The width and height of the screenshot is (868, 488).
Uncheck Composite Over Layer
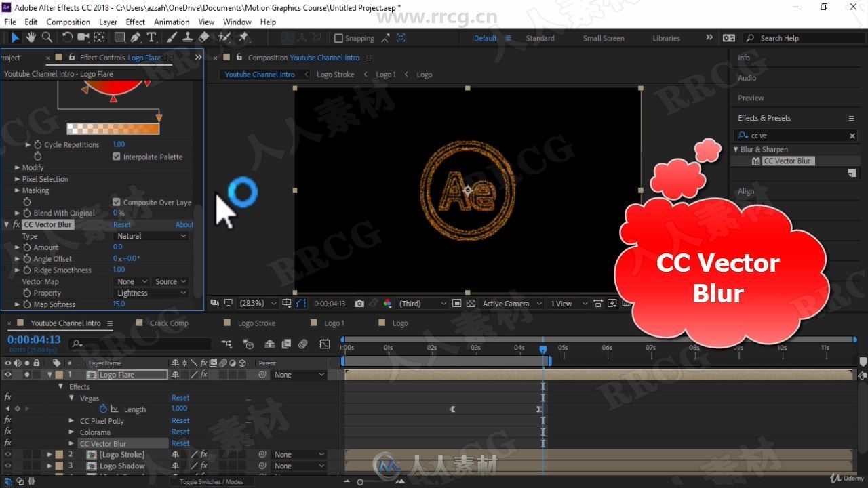[x=117, y=202]
